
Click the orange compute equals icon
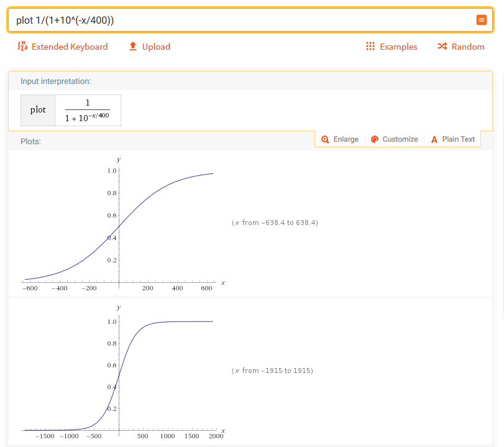tap(481, 20)
